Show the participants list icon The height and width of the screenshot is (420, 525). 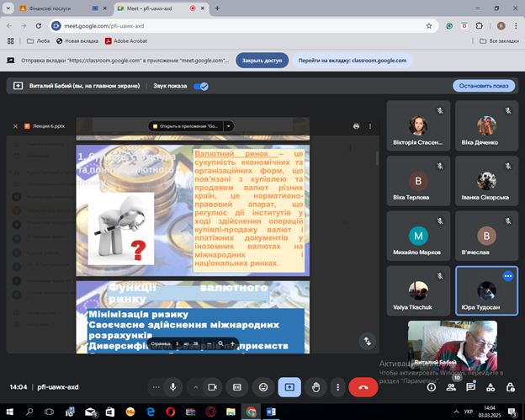pos(452,387)
